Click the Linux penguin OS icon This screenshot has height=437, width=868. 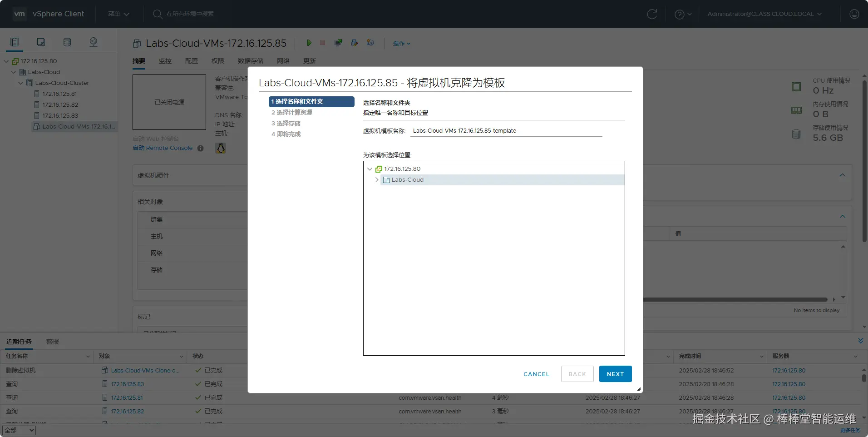(221, 148)
